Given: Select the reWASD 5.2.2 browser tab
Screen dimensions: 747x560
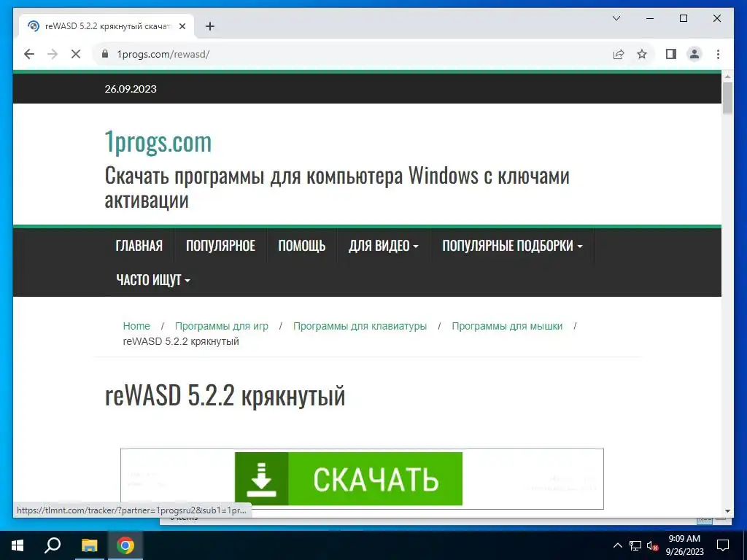Looking at the screenshot, I should (107, 26).
